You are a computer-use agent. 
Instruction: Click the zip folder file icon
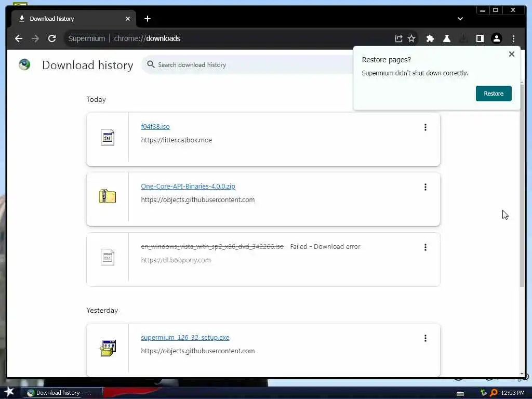pyautogui.click(x=107, y=196)
